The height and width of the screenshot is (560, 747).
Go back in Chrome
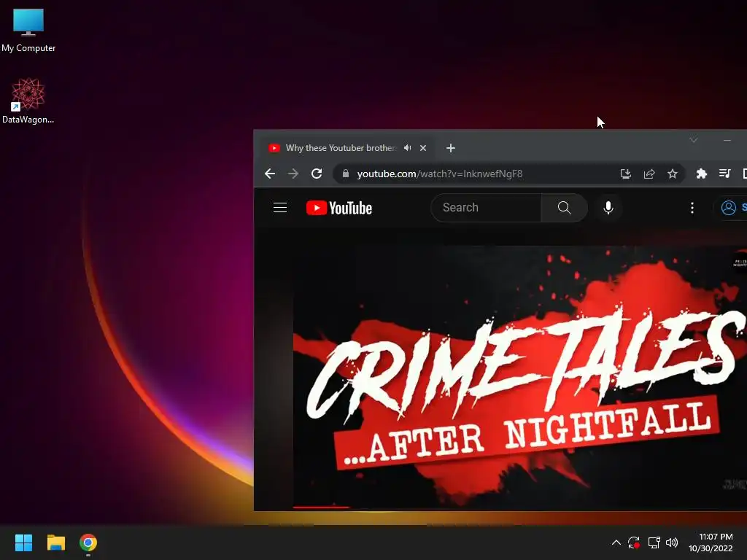270,174
